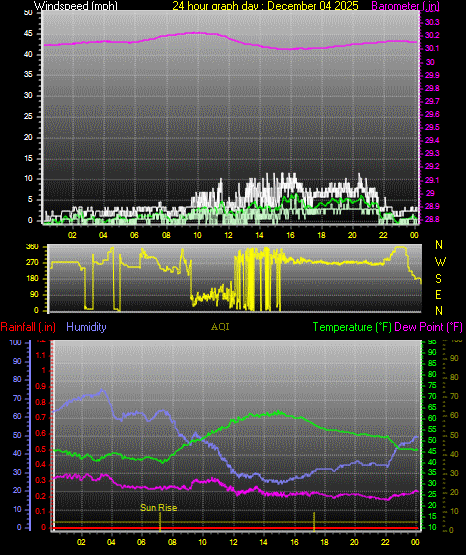Click the 45 windspeed axis value
The image size is (466, 555).
pos(28,34)
